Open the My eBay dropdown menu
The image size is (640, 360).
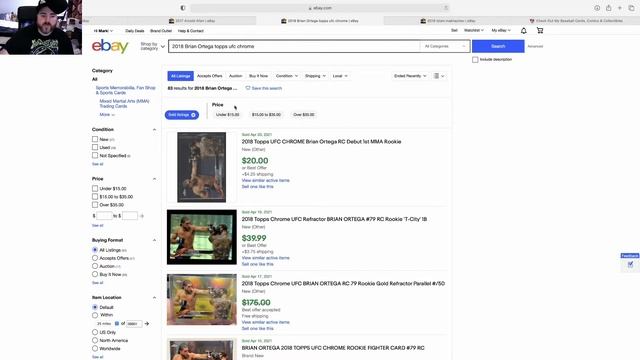pos(501,31)
